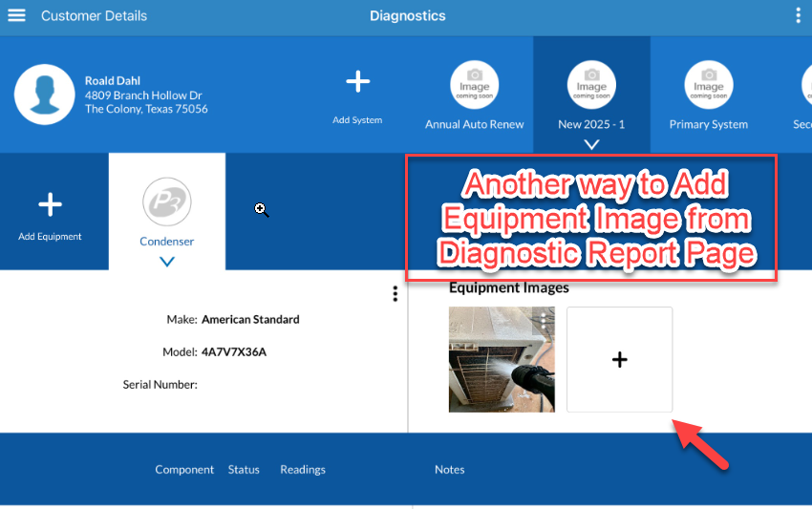Click the Add System plus icon
Image resolution: width=812 pixels, height=509 pixels.
[357, 82]
